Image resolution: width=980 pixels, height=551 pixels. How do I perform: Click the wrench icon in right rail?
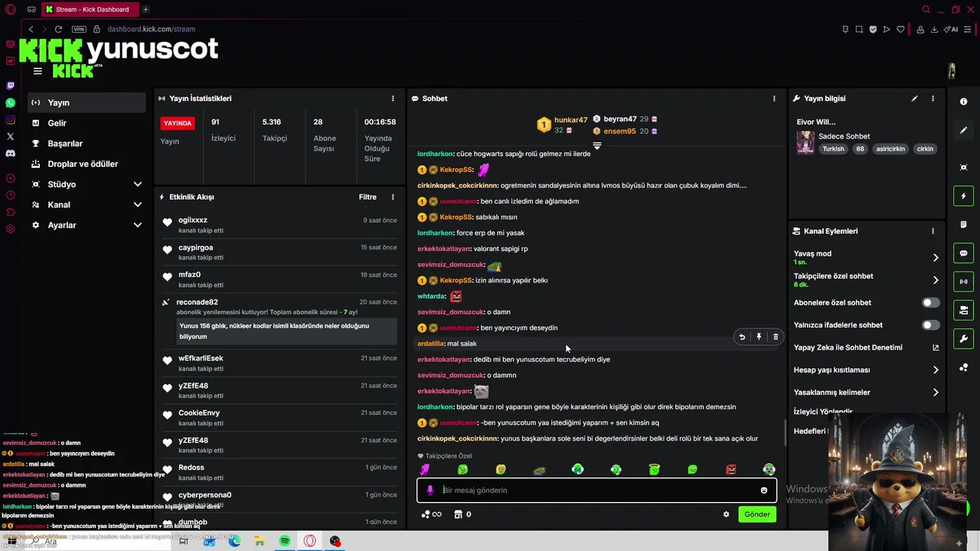pyautogui.click(x=963, y=338)
